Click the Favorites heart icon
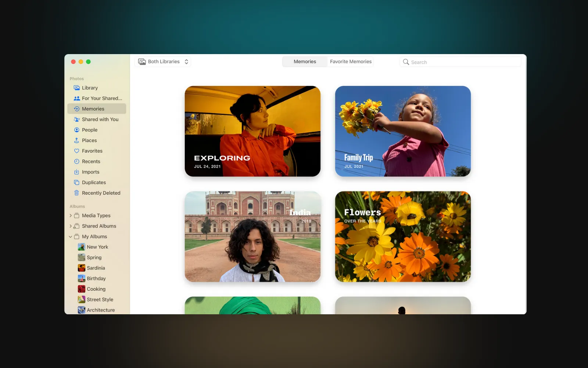Image resolution: width=588 pixels, height=368 pixels. 76,151
